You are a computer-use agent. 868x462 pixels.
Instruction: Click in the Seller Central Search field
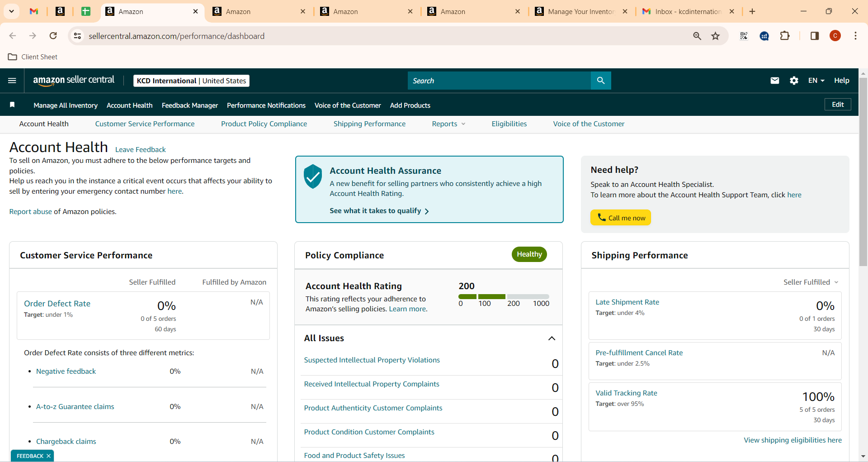(x=499, y=81)
